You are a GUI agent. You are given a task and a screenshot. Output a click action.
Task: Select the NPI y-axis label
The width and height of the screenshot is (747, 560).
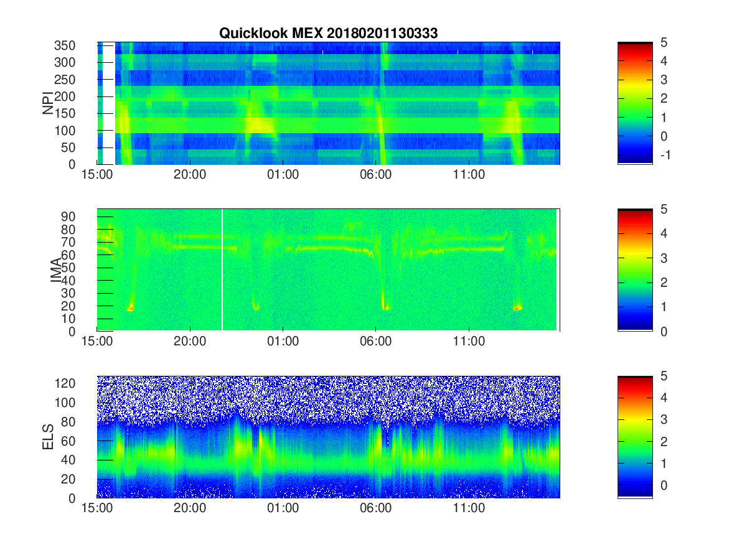[x=48, y=103]
